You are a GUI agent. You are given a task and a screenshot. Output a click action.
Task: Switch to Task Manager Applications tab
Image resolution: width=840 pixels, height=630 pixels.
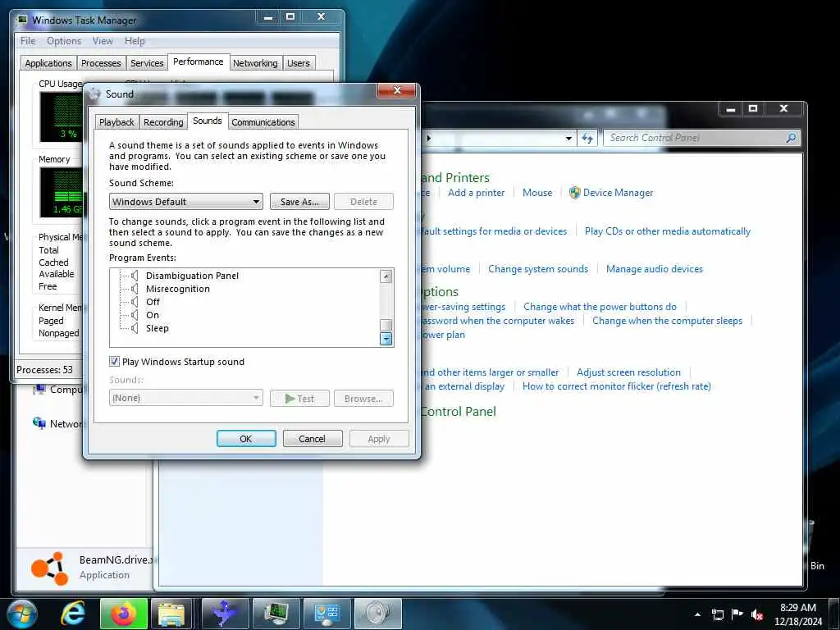(x=48, y=63)
